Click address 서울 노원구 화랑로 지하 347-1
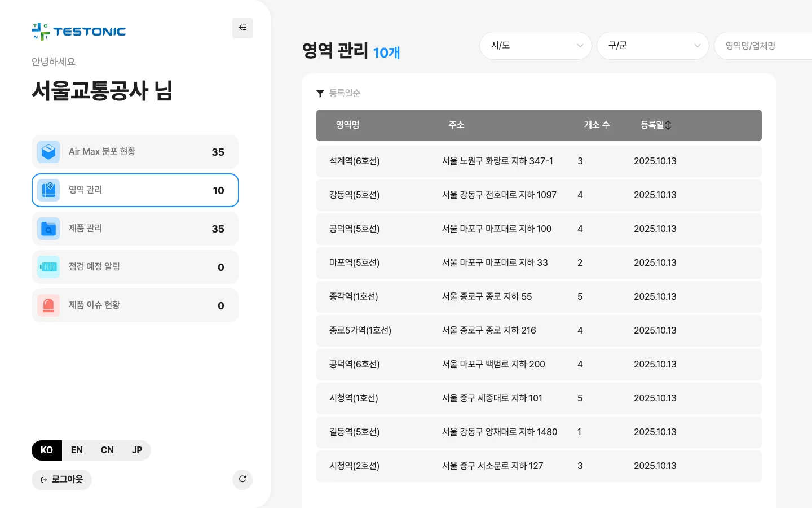The image size is (812, 508). 497,161
